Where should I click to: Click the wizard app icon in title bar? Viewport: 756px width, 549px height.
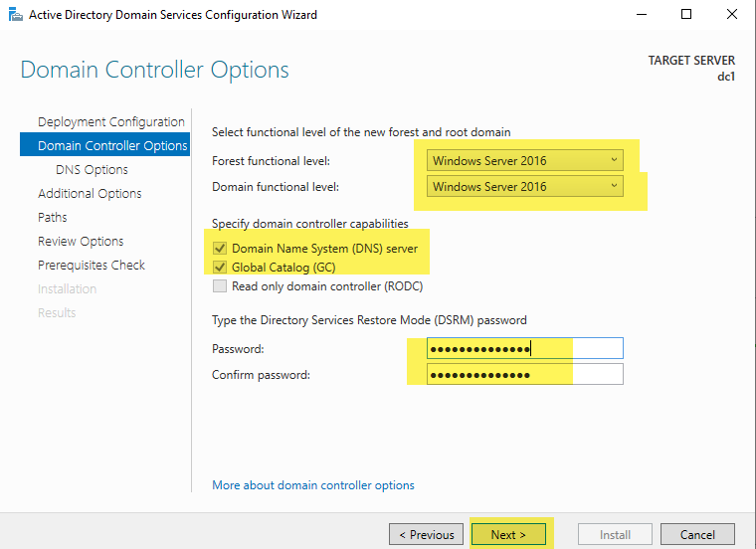[16, 15]
